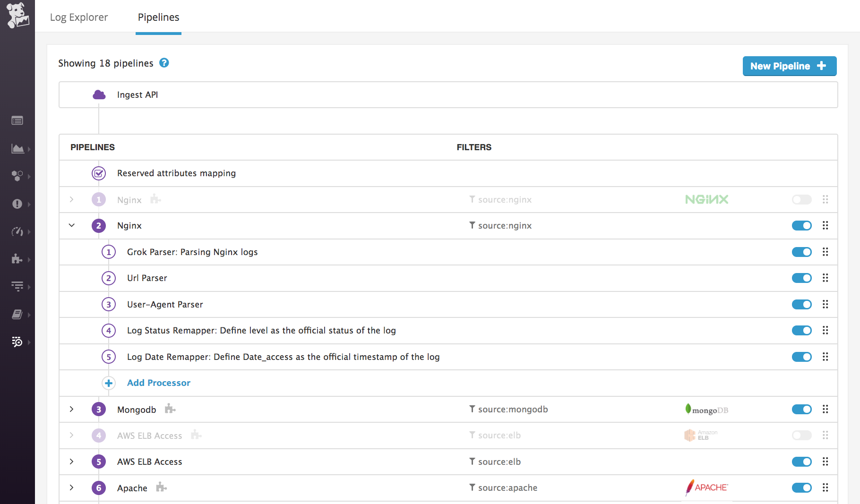Viewport: 860px width, 504px height.
Task: Switch to the Log Explorer tab
Action: point(79,17)
